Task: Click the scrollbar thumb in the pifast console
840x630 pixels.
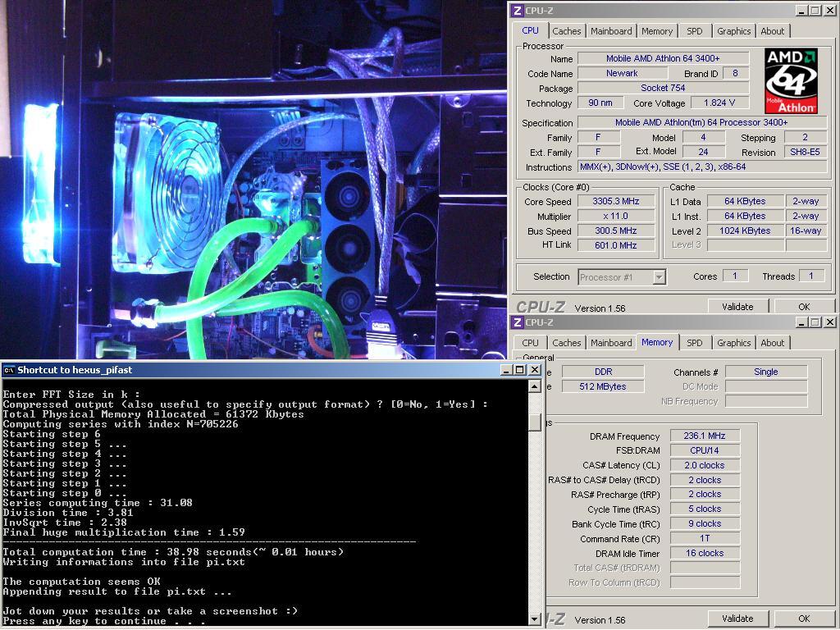Action: 534,421
